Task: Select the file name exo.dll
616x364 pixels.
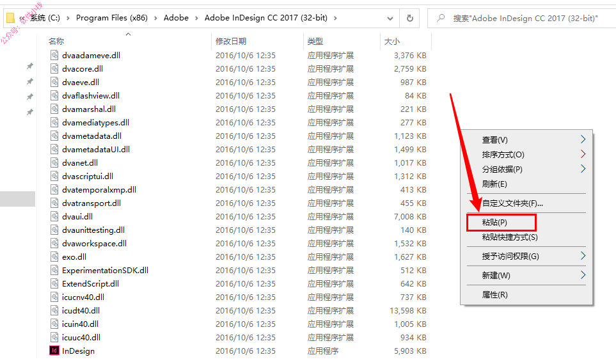Action: [x=74, y=257]
